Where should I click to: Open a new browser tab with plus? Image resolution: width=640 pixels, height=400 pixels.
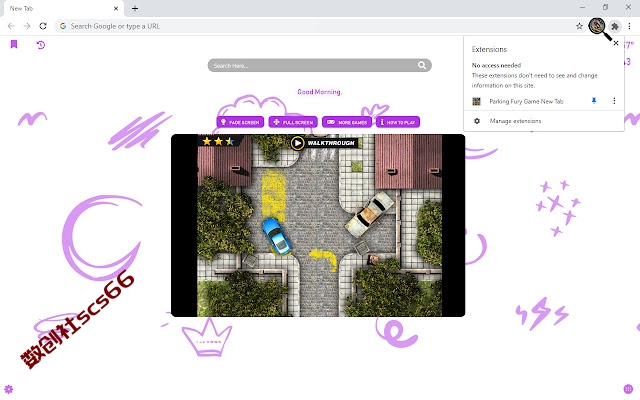coord(135,8)
